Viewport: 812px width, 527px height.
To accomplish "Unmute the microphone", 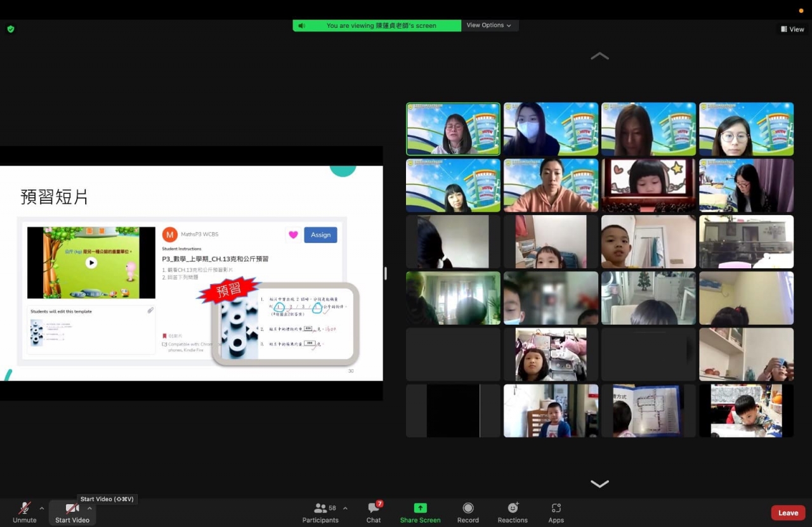I will pos(25,512).
